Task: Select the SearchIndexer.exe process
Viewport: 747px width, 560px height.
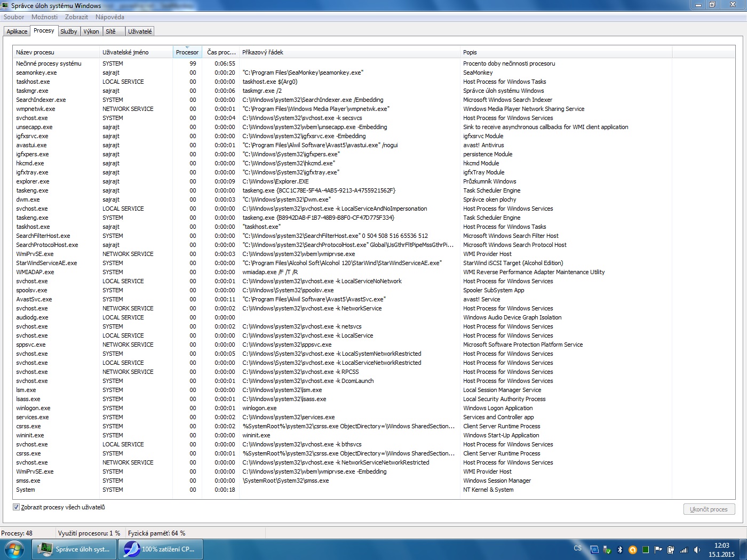Action: point(373,100)
